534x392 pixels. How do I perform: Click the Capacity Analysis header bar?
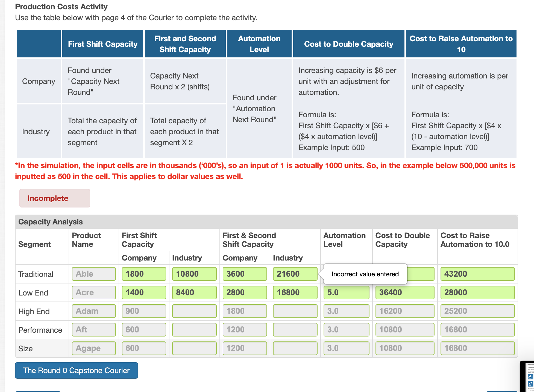50,222
